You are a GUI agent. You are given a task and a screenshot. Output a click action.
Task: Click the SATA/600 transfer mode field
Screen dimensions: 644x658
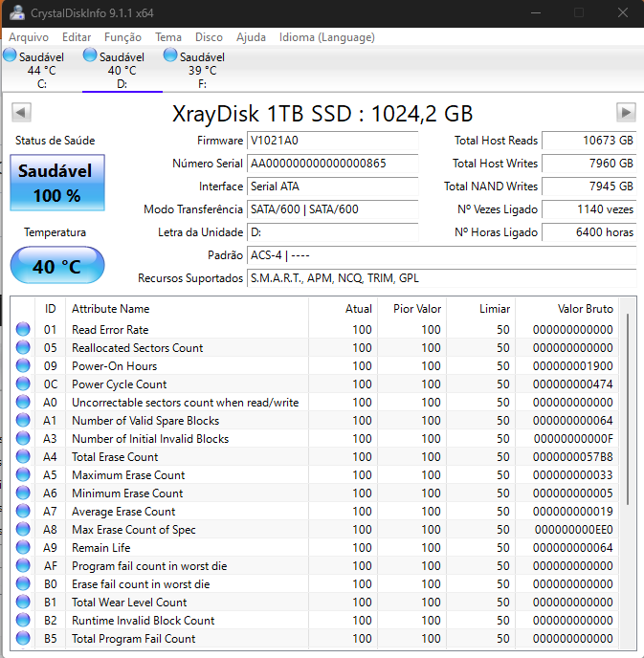(332, 209)
